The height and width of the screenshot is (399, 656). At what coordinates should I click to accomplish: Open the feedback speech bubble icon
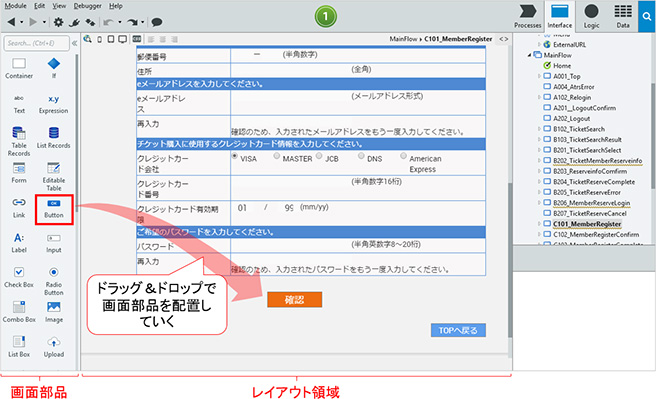click(x=156, y=22)
